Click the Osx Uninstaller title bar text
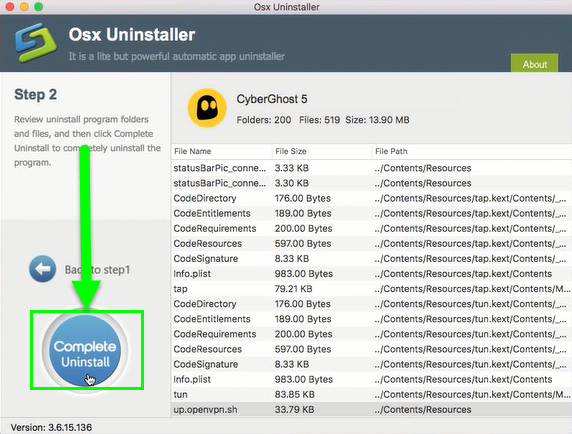The height and width of the screenshot is (434, 572). pyautogui.click(x=286, y=7)
